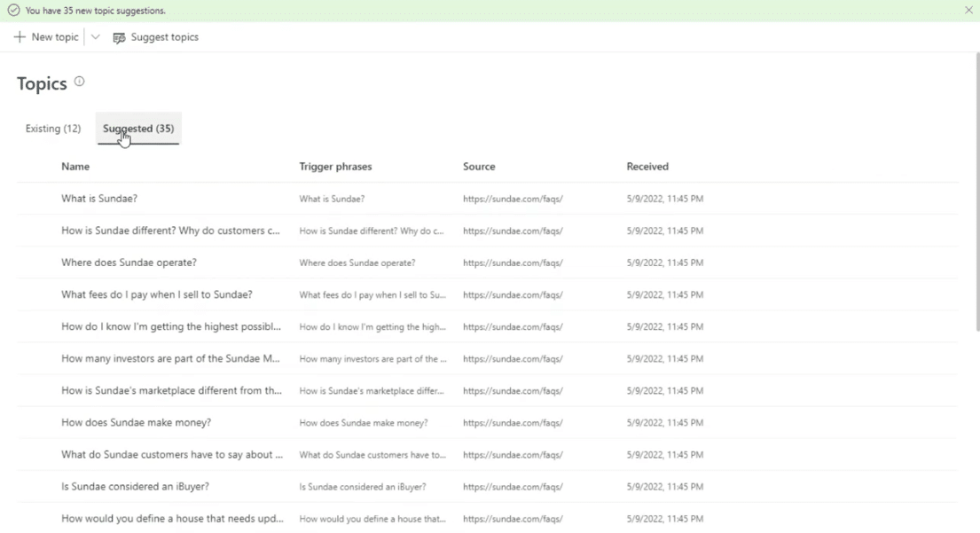Click the Suggest topics icon
The width and height of the screenshot is (980, 533).
pos(119,37)
